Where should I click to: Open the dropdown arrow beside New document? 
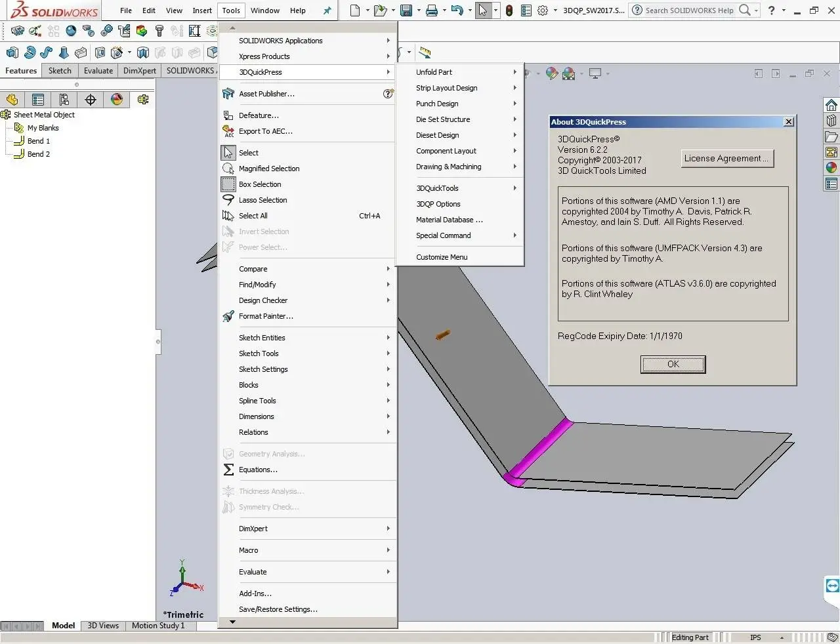(367, 10)
